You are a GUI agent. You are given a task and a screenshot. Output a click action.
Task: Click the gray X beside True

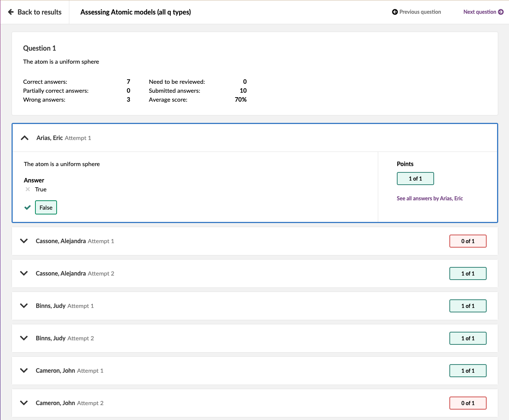tap(28, 189)
